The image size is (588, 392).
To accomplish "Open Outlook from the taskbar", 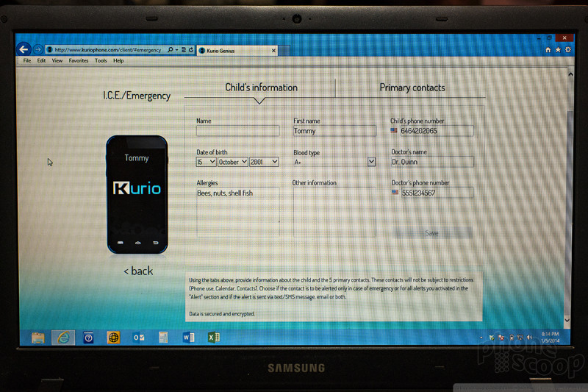I will point(138,338).
